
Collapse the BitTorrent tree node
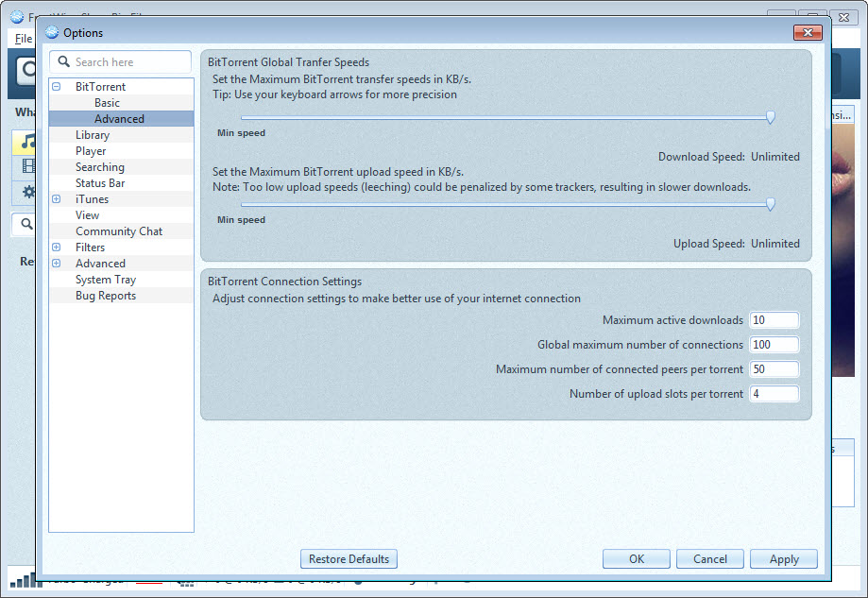[x=57, y=87]
